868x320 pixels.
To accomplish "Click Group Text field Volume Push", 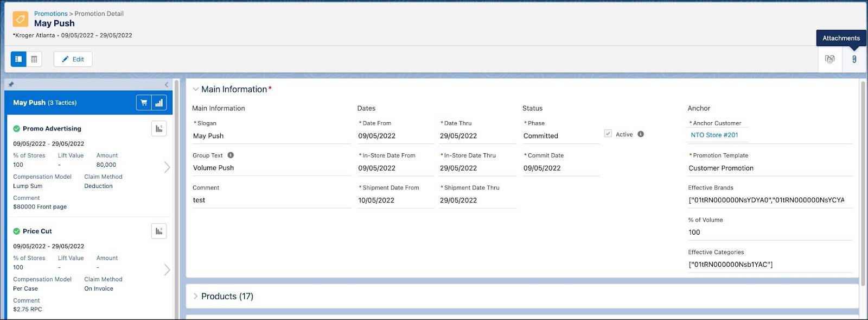I will (271, 168).
